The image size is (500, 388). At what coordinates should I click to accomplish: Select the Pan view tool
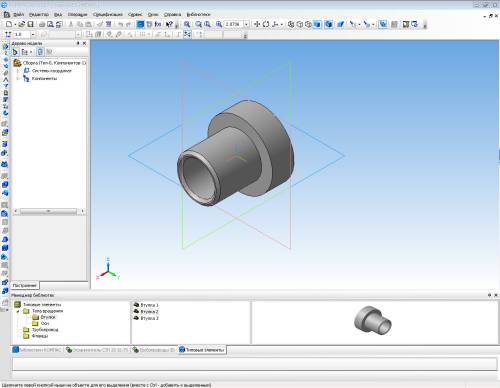pos(257,24)
